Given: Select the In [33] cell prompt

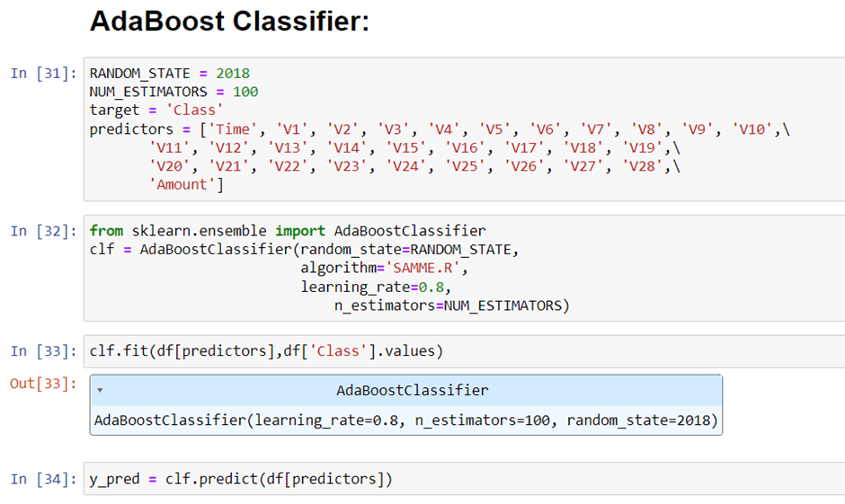Looking at the screenshot, I should pyautogui.click(x=44, y=351).
